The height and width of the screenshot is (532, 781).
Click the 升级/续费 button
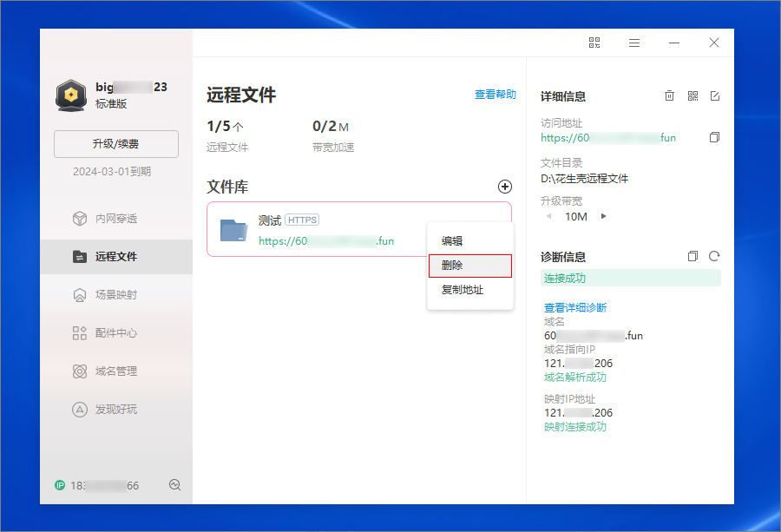coord(116,144)
